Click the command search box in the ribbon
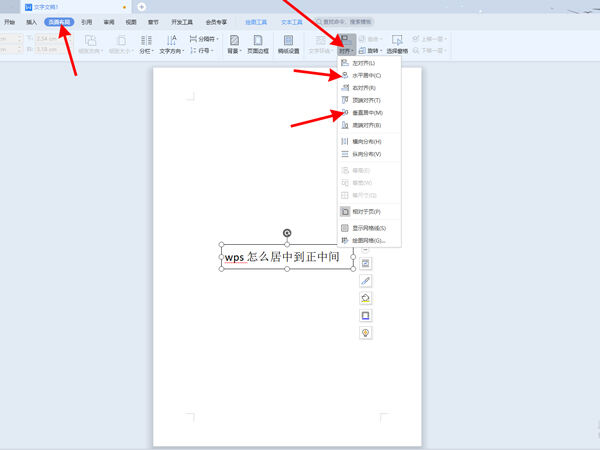This screenshot has width=600, height=450. click(350, 21)
